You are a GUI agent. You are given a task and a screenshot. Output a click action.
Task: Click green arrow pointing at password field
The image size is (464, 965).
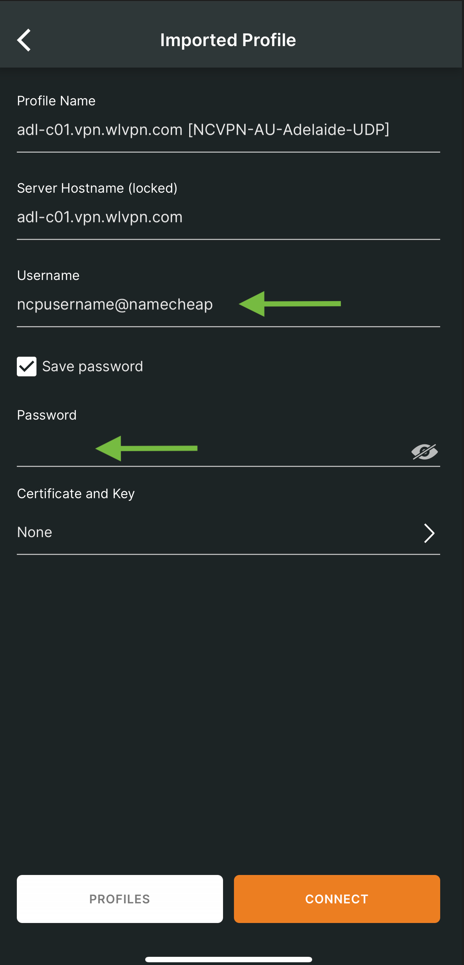click(146, 448)
